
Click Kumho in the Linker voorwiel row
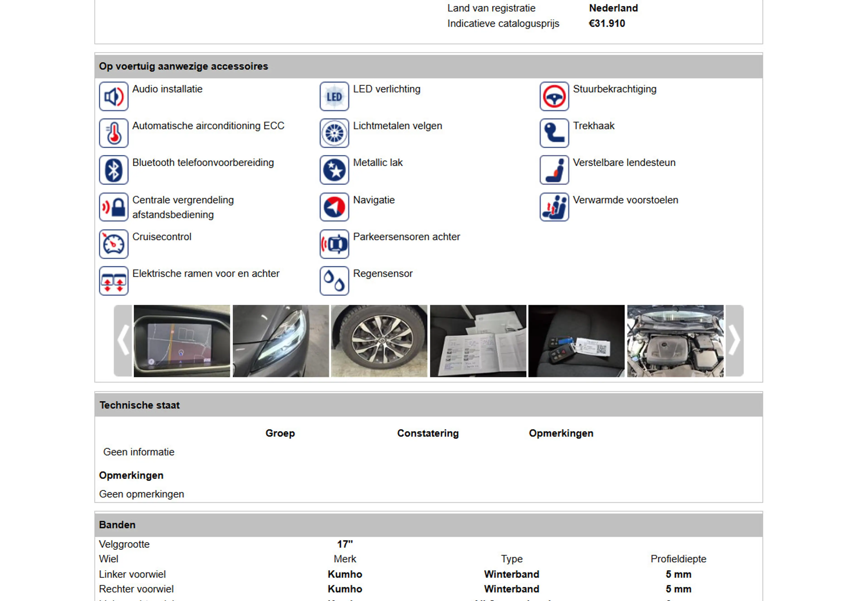344,574
